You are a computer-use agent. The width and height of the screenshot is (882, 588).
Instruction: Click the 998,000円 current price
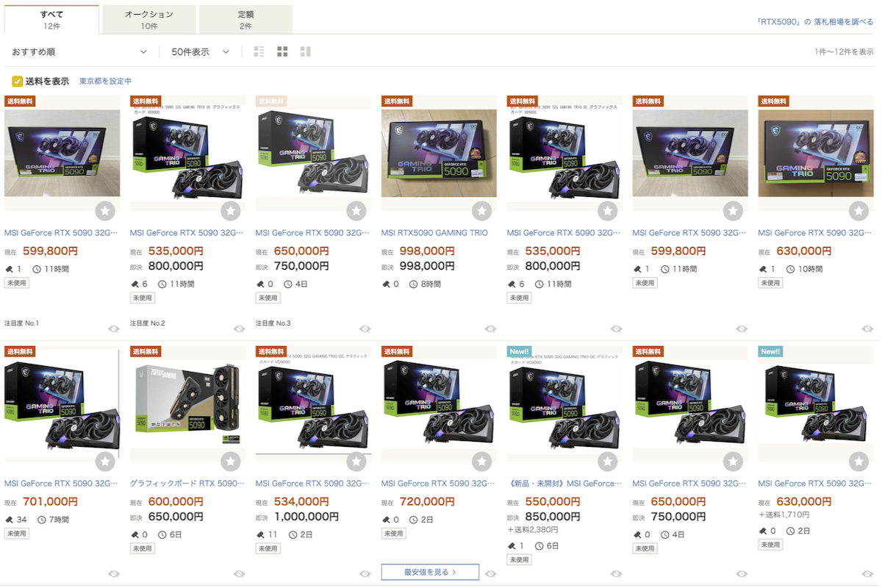427,251
